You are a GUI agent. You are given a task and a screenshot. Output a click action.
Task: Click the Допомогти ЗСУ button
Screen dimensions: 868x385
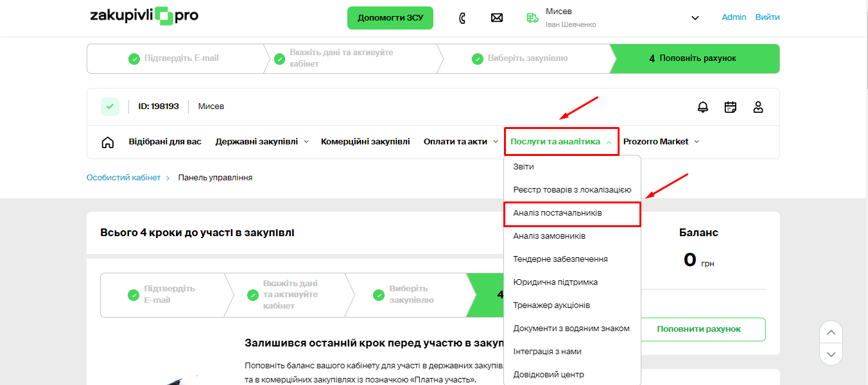point(390,18)
